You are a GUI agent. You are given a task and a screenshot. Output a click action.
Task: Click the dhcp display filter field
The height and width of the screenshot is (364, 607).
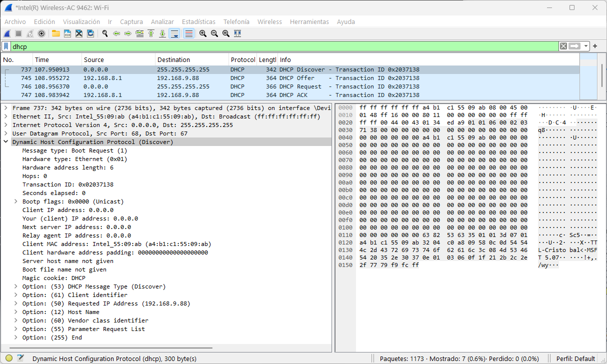280,46
